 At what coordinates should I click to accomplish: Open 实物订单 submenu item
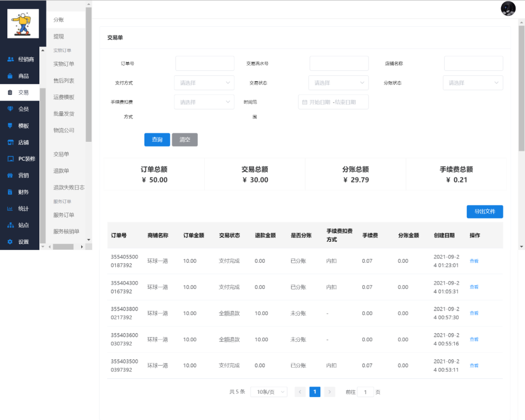click(64, 64)
